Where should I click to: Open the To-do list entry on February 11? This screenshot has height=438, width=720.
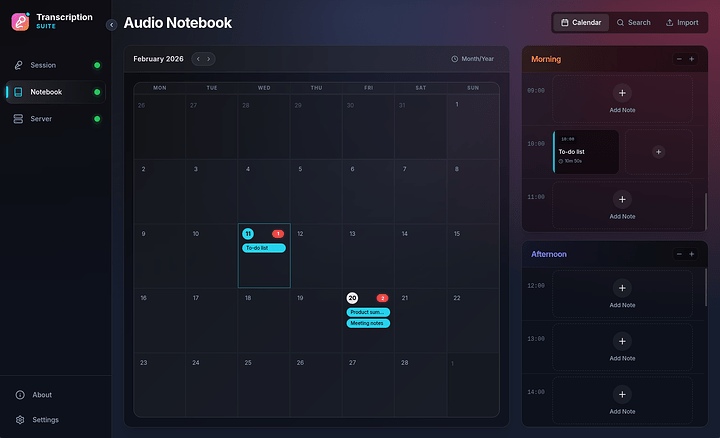(x=264, y=248)
